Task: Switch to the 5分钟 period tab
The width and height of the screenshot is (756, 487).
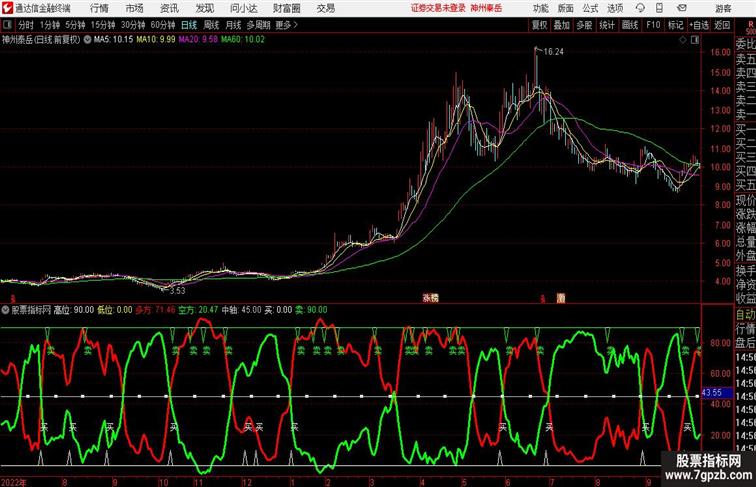Action: tap(75, 25)
